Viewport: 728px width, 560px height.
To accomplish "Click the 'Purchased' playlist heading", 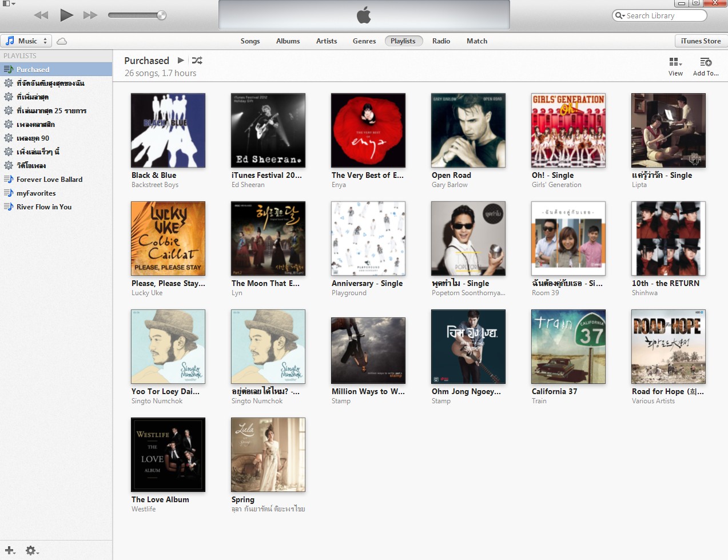I will pyautogui.click(x=147, y=61).
